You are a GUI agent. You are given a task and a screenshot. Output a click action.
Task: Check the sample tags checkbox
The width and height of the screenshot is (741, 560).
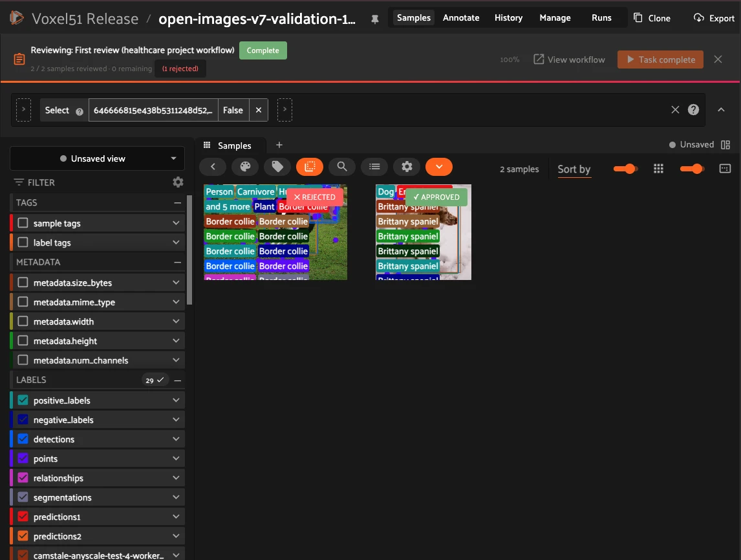pos(23,223)
